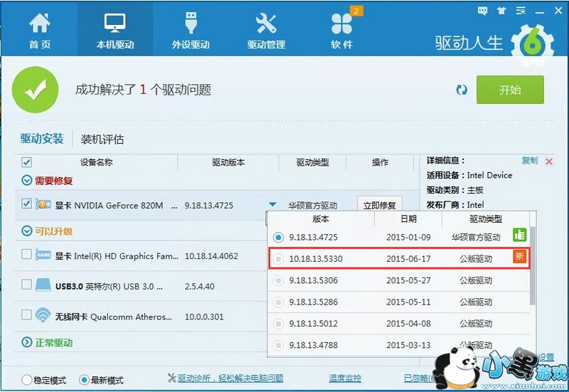The width and height of the screenshot is (569, 392).
Task: Click the 复制 link in details panel
Action: pos(529,161)
